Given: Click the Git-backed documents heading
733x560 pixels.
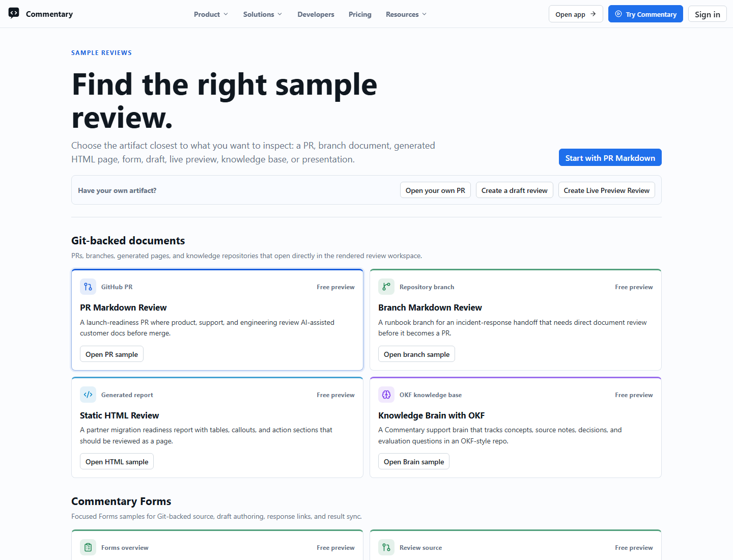Looking at the screenshot, I should [x=128, y=240].
